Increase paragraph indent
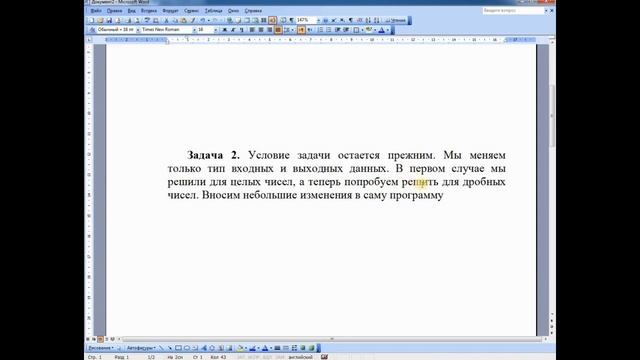 point(346,30)
